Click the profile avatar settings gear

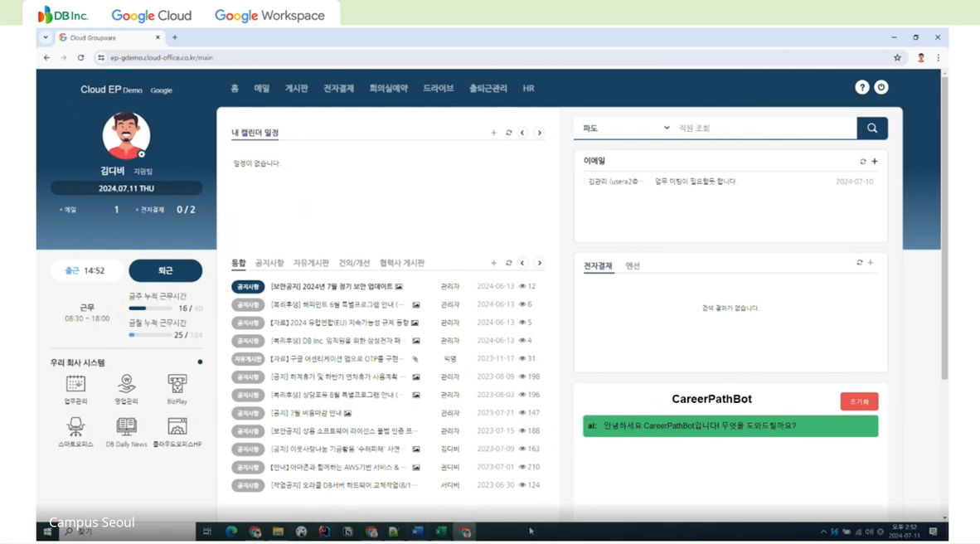pyautogui.click(x=142, y=153)
